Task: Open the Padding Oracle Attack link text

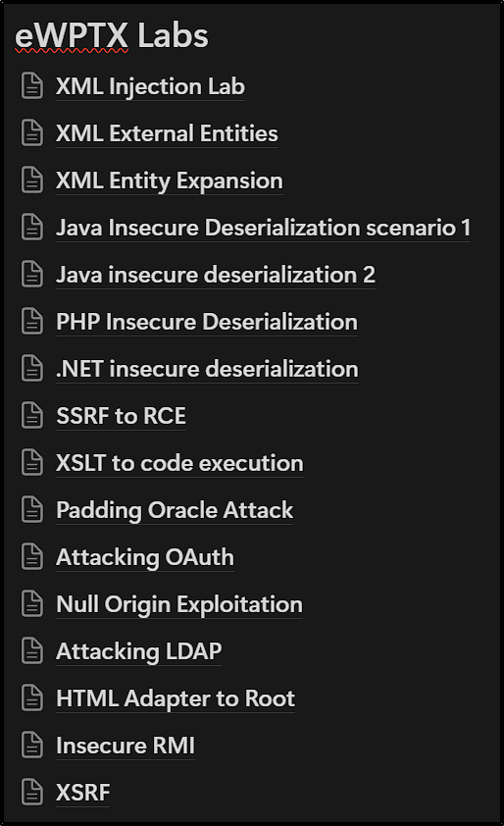Action: [x=175, y=510]
